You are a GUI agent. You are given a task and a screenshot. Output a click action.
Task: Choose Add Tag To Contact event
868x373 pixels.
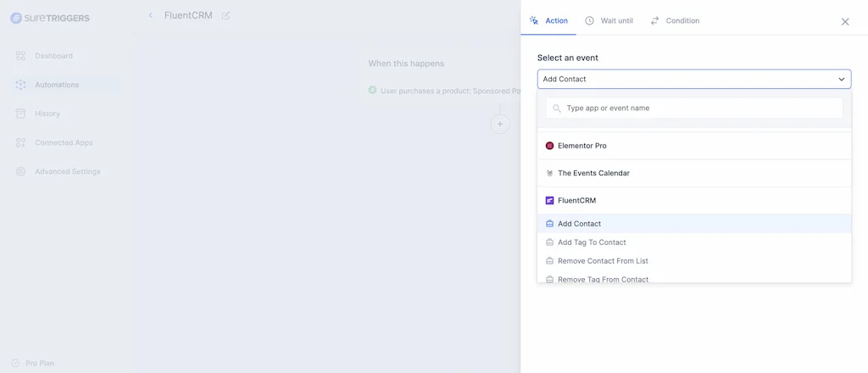click(x=694, y=242)
